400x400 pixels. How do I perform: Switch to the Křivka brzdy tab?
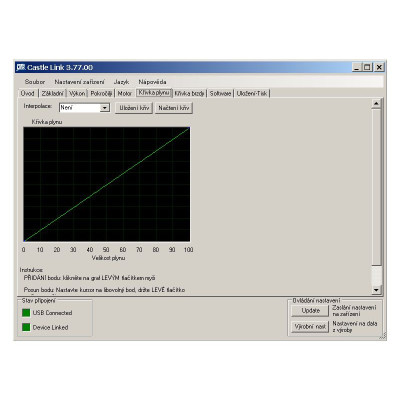coord(189,93)
